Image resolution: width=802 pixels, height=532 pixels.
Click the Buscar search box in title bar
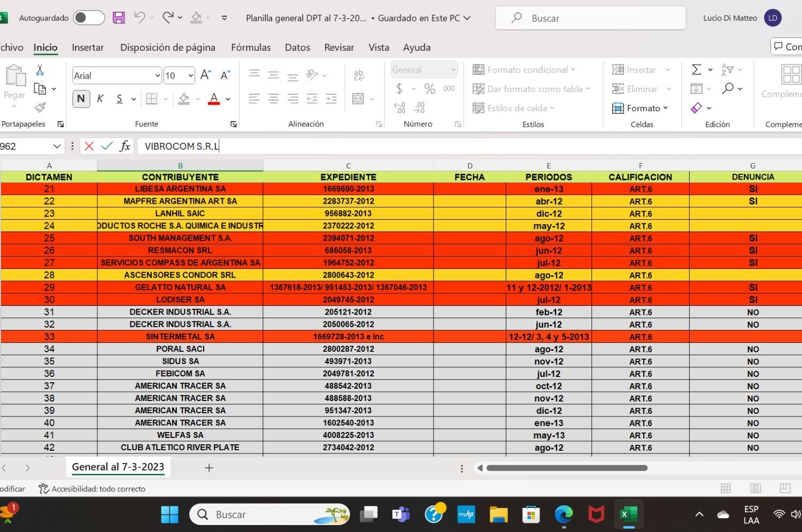(591, 18)
